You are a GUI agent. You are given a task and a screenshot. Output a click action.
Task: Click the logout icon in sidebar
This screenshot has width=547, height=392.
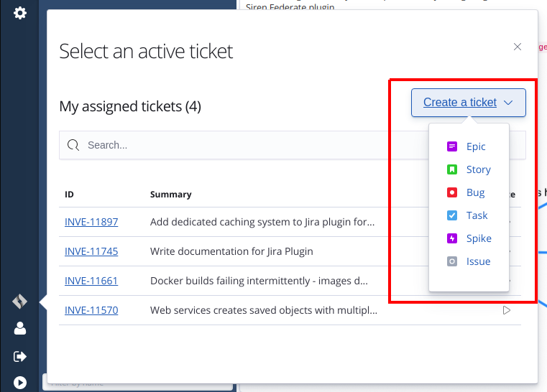[20, 356]
